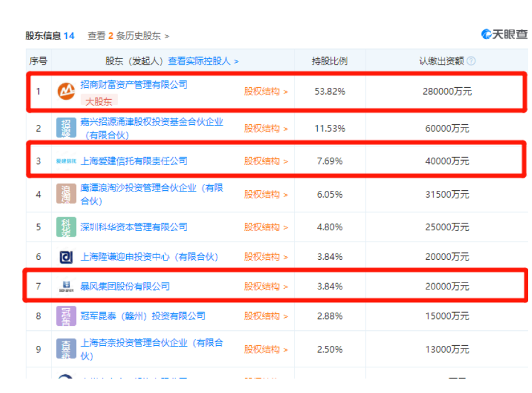Expand 股权结构 for 招商财富资产管理
The image size is (532, 393).
266,92
